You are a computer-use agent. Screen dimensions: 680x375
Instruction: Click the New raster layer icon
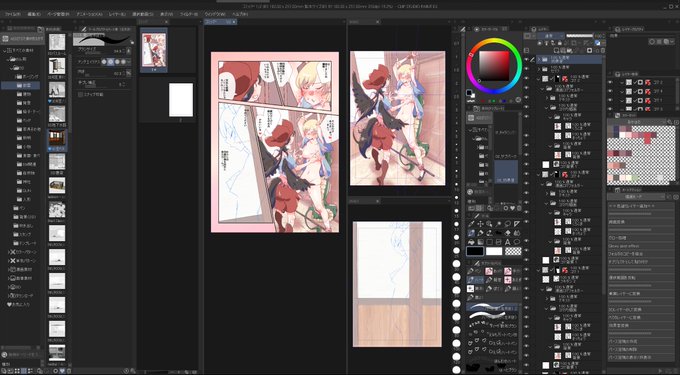click(556, 50)
